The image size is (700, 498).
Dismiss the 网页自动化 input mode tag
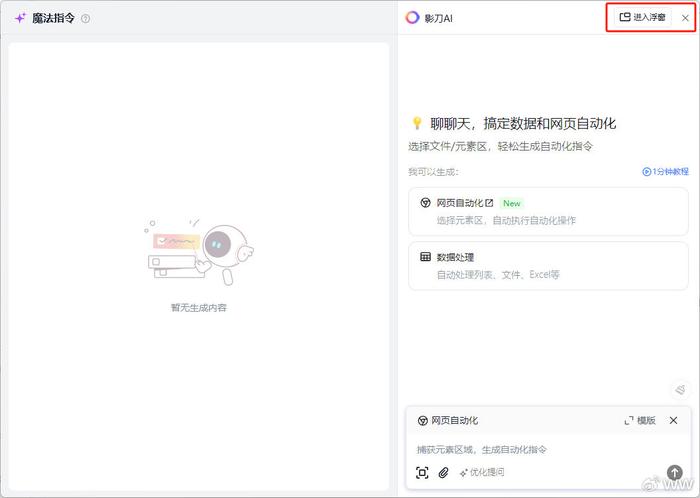tap(673, 420)
